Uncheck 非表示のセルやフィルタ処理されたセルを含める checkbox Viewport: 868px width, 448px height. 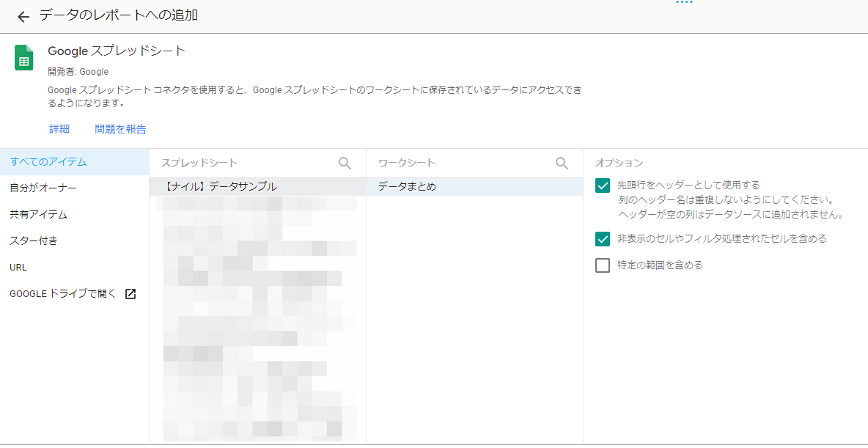point(603,239)
